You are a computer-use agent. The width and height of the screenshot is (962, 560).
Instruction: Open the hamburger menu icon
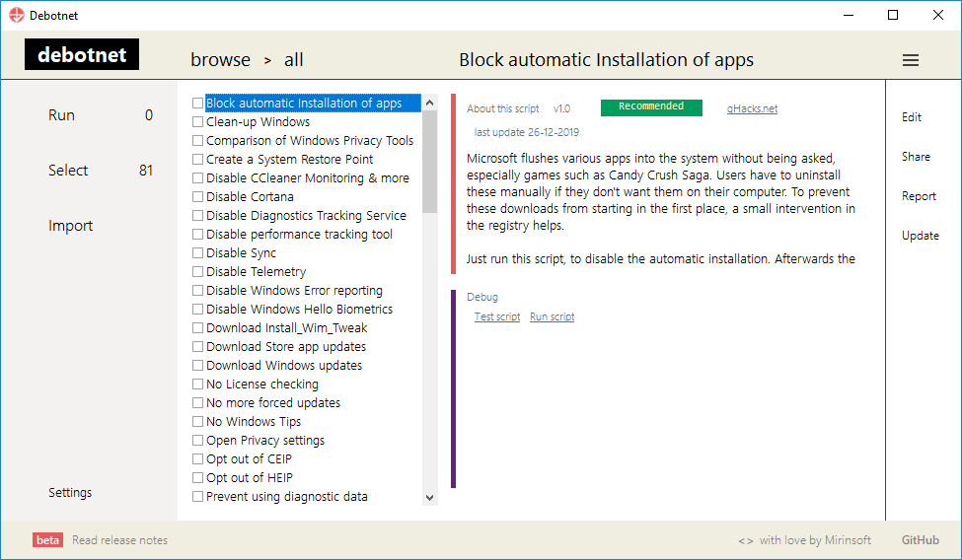[x=911, y=60]
